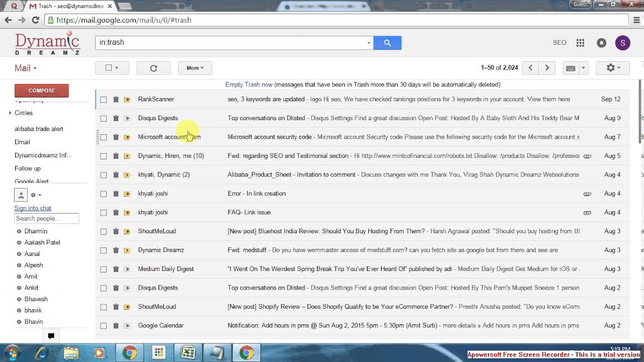The width and height of the screenshot is (644, 362).
Task: Check the box for ShoutMeLoud Bluehost email
Action: [103, 231]
